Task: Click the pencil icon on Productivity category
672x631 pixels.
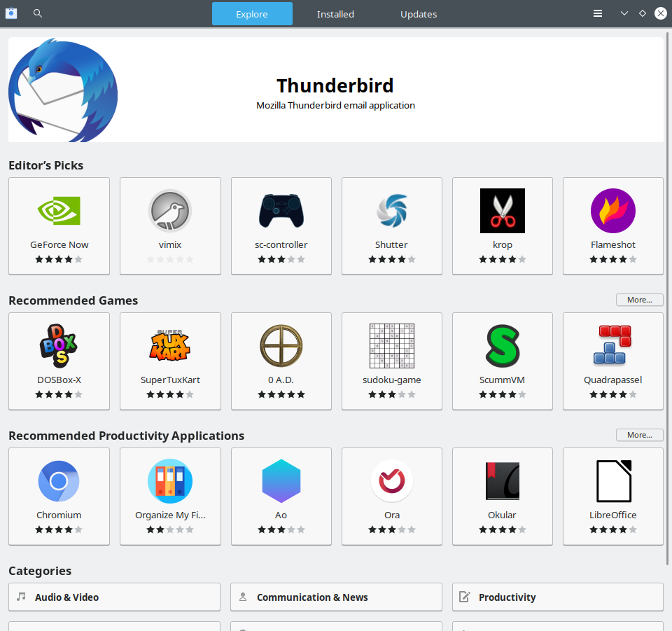Action: pos(465,596)
